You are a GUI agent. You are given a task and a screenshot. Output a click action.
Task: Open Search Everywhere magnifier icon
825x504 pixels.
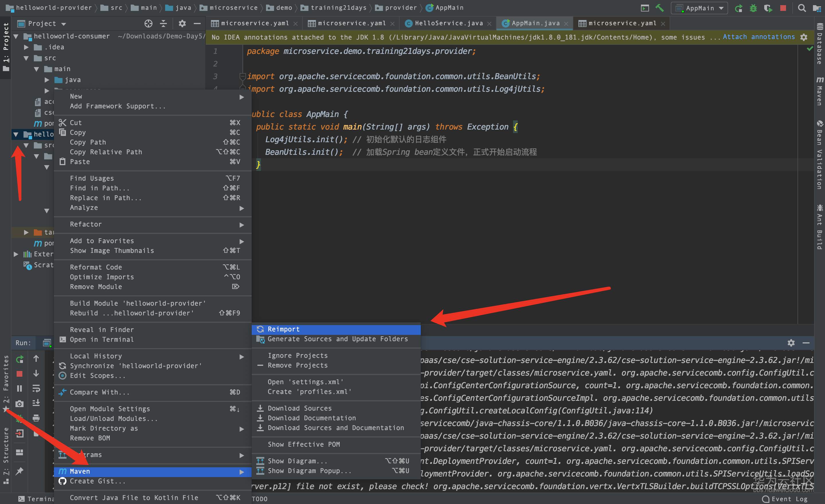click(801, 8)
